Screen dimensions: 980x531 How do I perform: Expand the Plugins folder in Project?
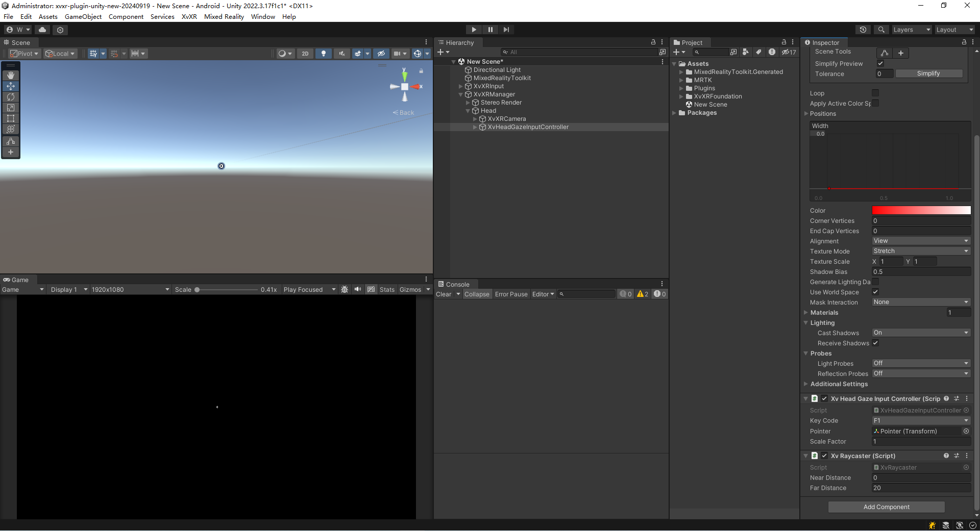coord(681,88)
